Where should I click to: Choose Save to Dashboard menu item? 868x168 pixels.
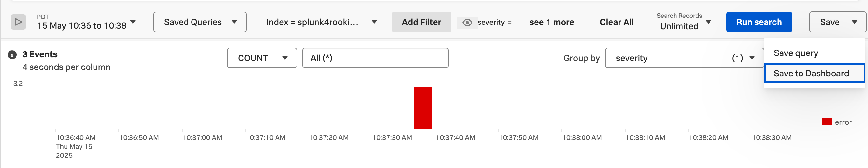pyautogui.click(x=811, y=73)
